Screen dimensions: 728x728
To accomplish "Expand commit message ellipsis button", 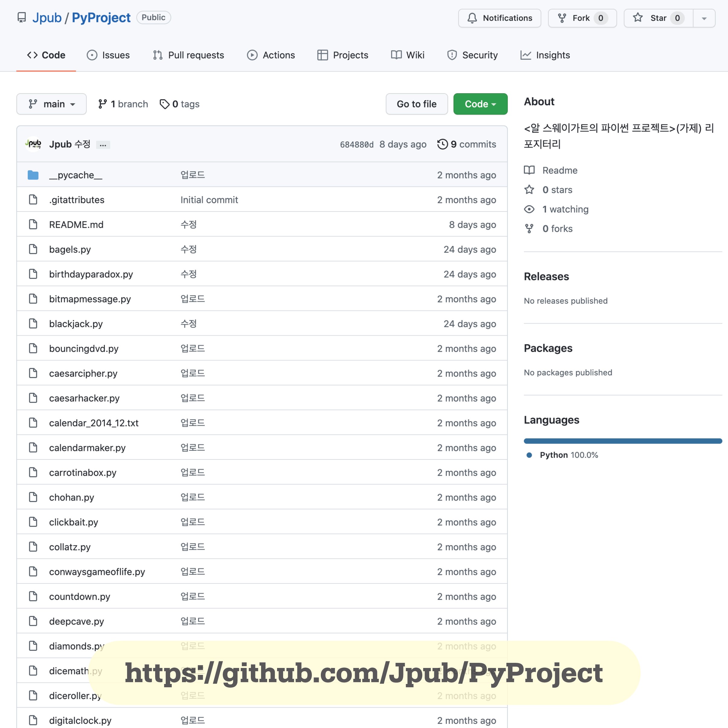I will click(x=103, y=145).
